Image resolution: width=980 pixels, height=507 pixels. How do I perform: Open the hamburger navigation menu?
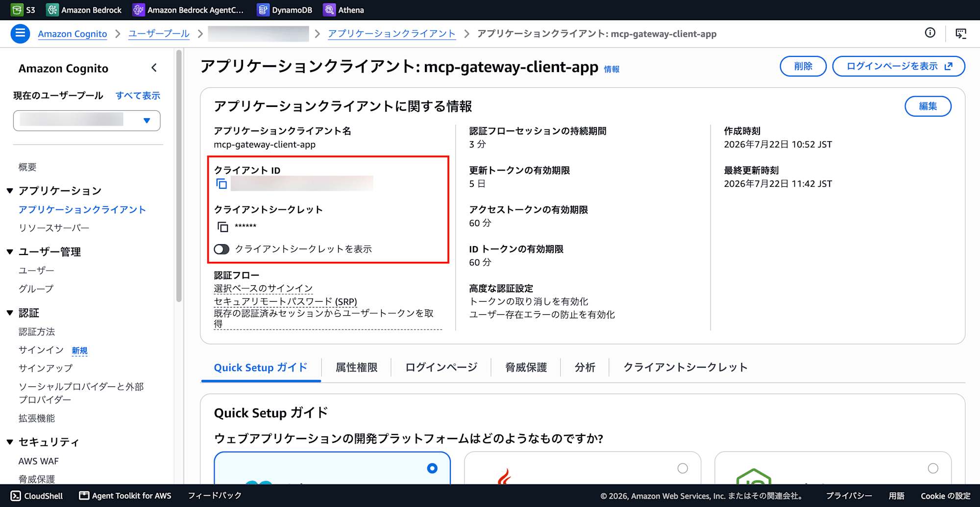click(20, 33)
